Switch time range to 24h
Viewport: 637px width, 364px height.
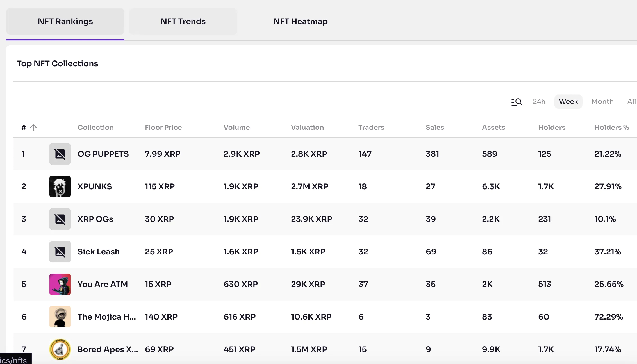539,102
